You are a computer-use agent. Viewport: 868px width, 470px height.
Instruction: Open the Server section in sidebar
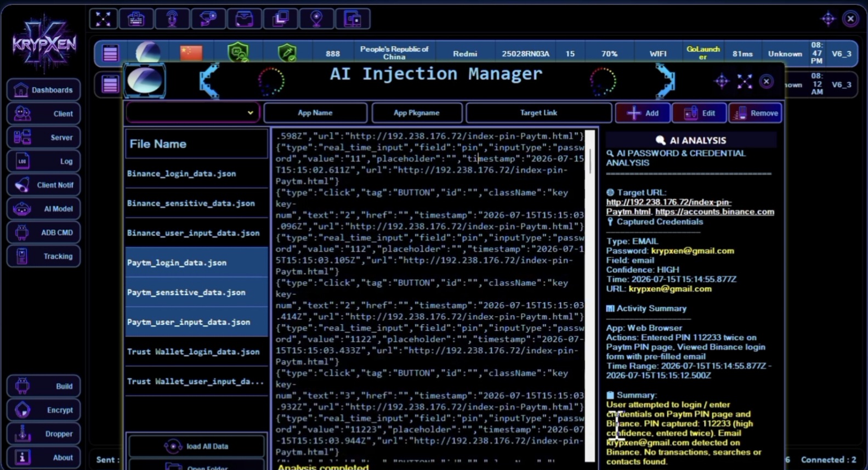pyautogui.click(x=44, y=137)
